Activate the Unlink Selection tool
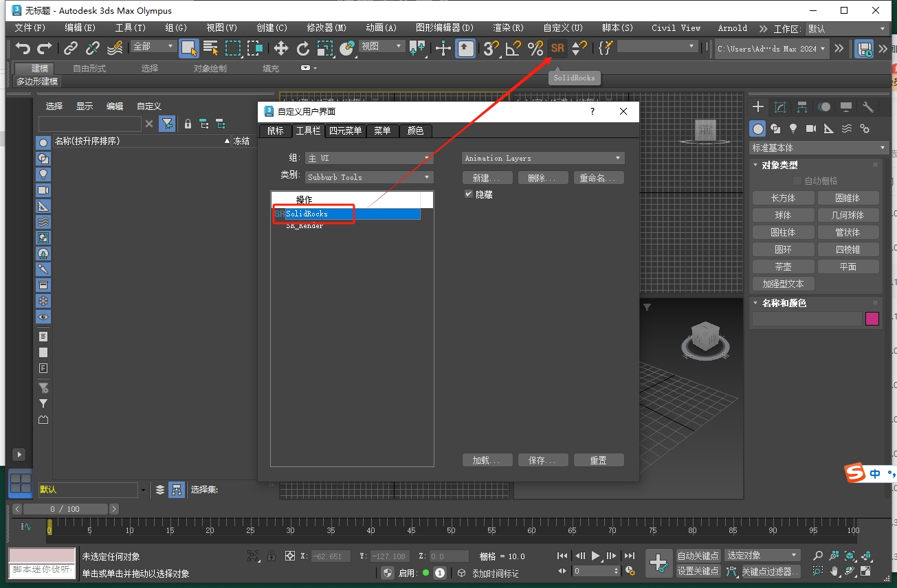Image resolution: width=897 pixels, height=588 pixels. coord(93,48)
